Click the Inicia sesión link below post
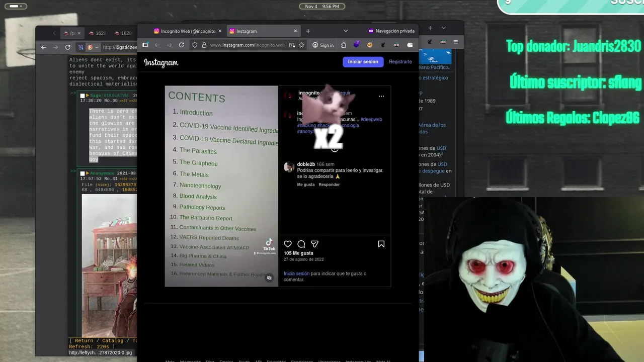Viewport: 644px width, 362px height. [x=296, y=274]
